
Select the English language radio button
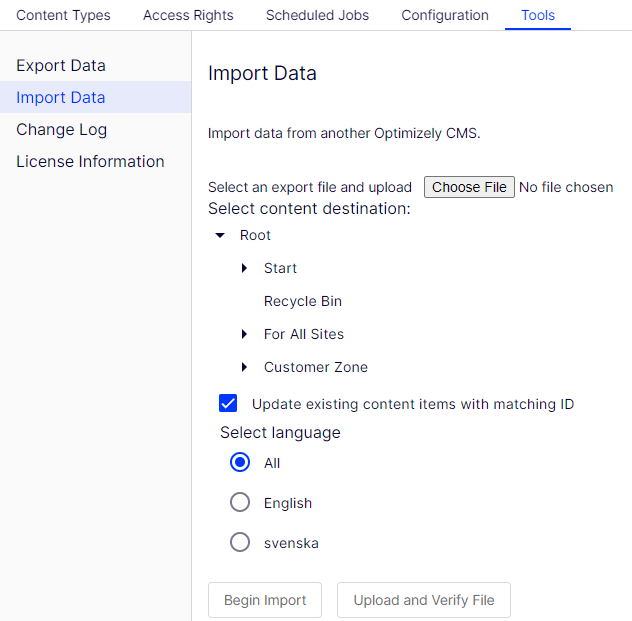pyautogui.click(x=240, y=502)
